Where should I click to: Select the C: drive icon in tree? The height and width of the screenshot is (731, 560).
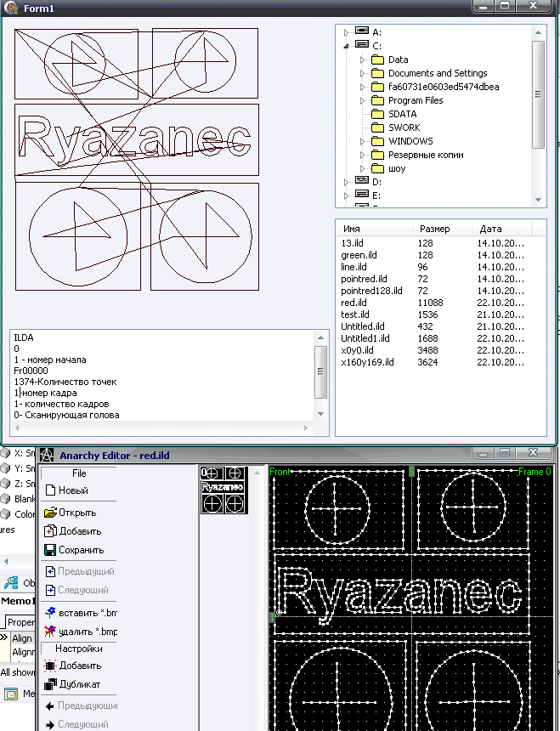click(361, 45)
